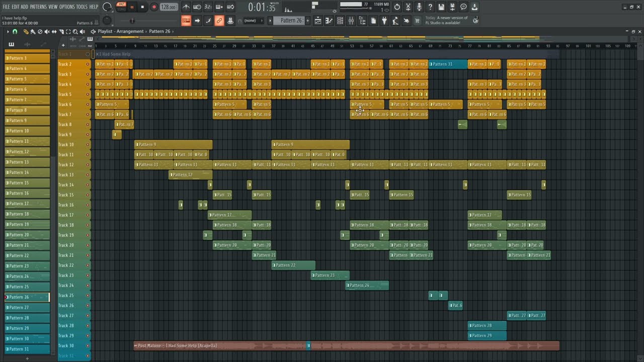
Task: Toggle the metronome button
Action: point(186,7)
